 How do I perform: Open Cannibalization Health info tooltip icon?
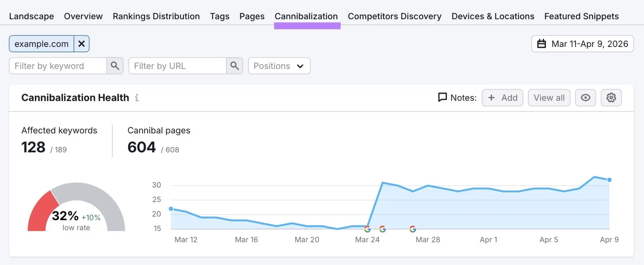(137, 98)
